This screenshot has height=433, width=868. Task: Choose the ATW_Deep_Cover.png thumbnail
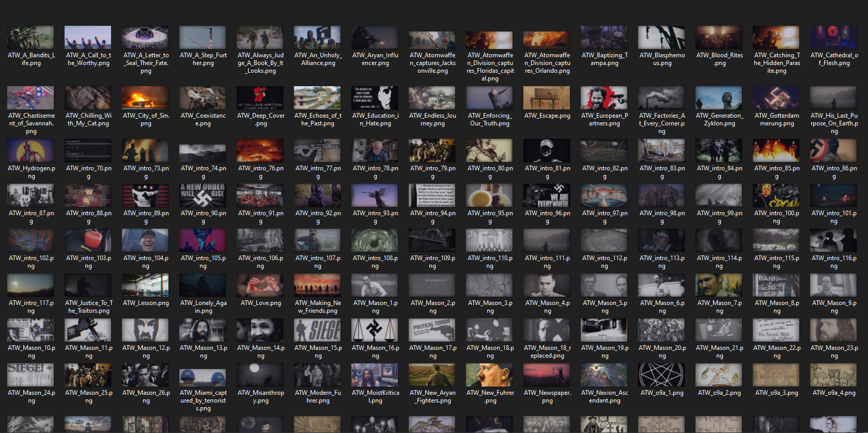260,98
